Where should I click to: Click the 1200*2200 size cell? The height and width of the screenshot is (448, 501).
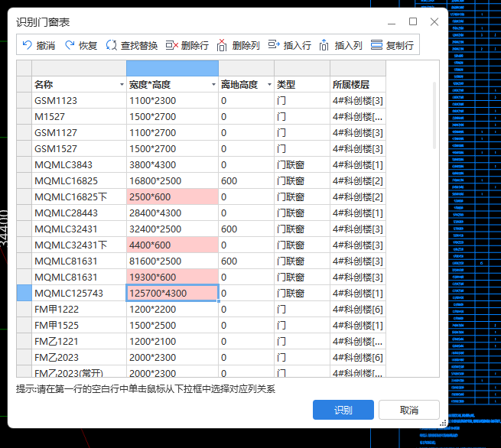click(173, 309)
